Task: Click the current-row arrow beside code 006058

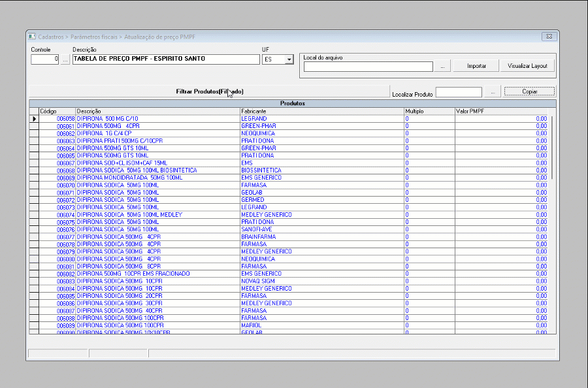Action: click(x=34, y=119)
